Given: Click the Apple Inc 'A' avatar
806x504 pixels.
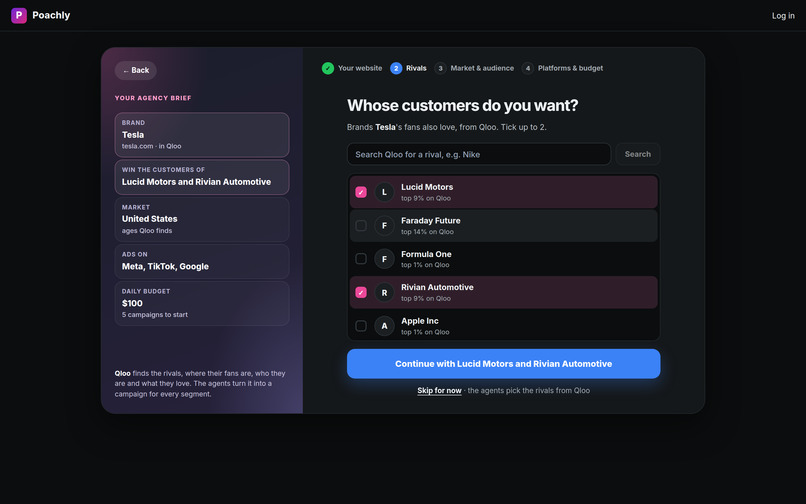Looking at the screenshot, I should (x=384, y=326).
